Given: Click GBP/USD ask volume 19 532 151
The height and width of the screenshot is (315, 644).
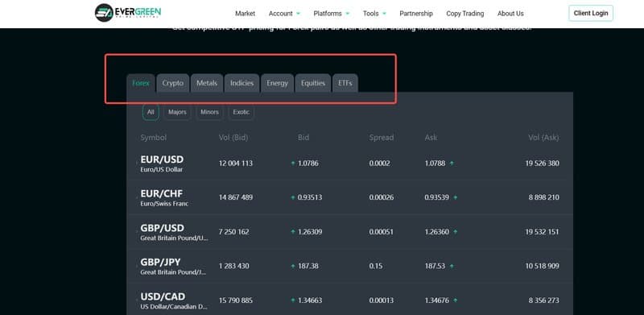Looking at the screenshot, I should click(542, 232).
